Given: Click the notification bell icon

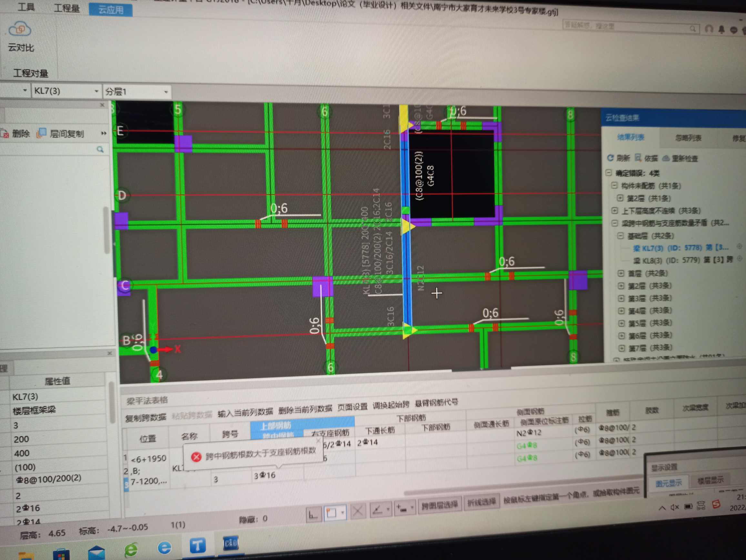Looking at the screenshot, I should 721,30.
